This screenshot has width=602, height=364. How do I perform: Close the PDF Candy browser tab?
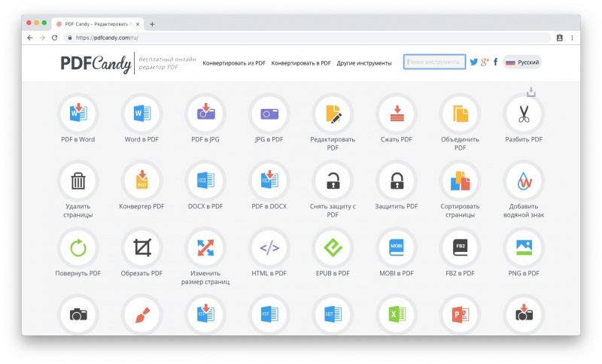138,24
